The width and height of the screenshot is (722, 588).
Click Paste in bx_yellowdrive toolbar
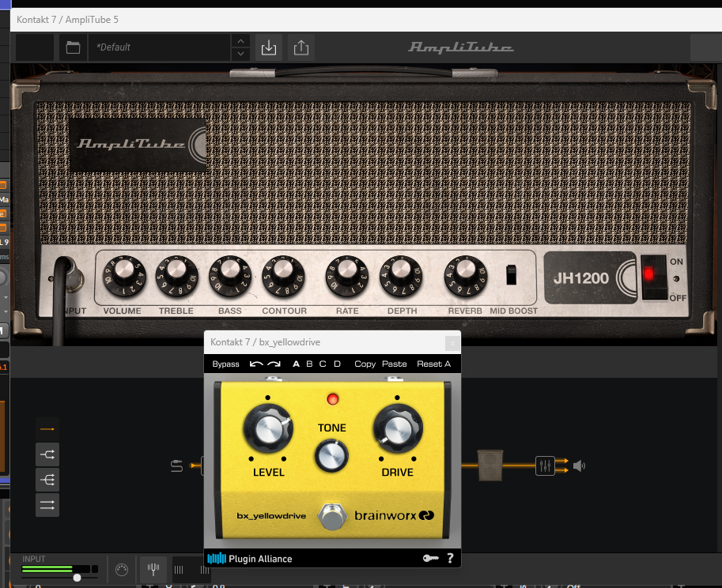pyautogui.click(x=394, y=364)
